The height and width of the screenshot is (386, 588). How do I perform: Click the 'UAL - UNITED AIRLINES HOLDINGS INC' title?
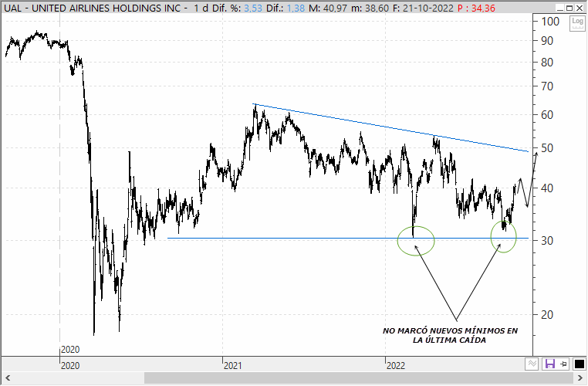tap(93, 8)
